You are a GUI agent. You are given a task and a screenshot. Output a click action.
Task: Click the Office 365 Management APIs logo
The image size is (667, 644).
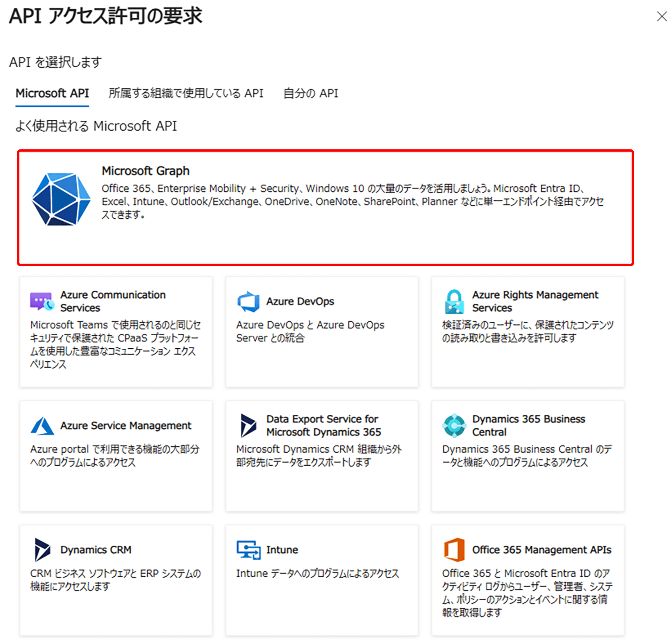coord(454,549)
